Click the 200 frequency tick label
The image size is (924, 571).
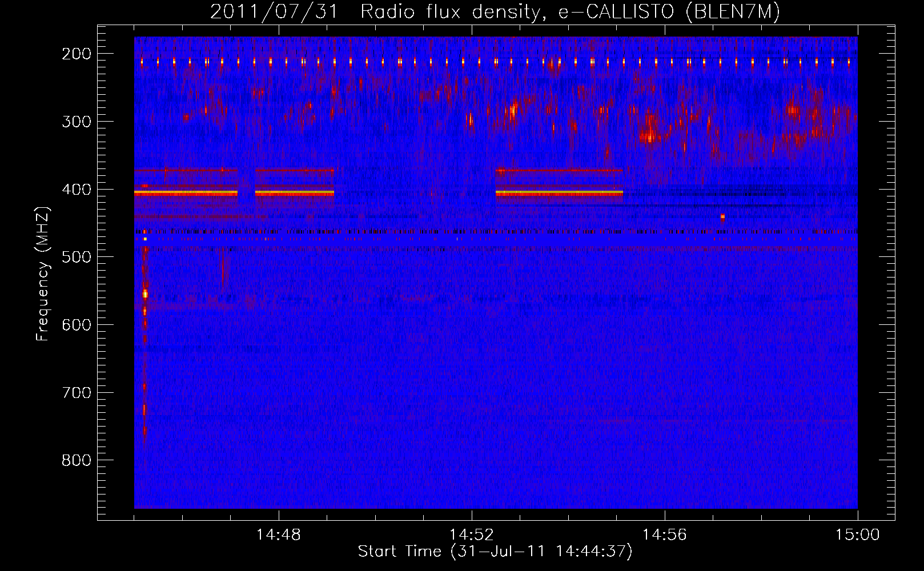76,54
